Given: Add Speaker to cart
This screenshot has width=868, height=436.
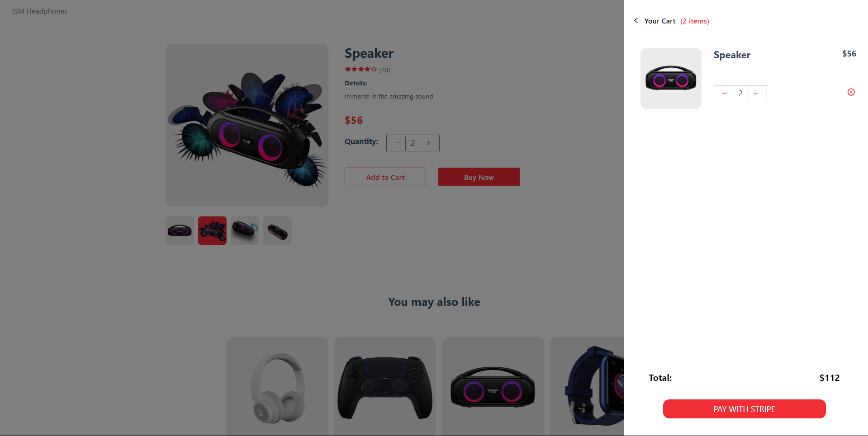Looking at the screenshot, I should coord(385,177).
